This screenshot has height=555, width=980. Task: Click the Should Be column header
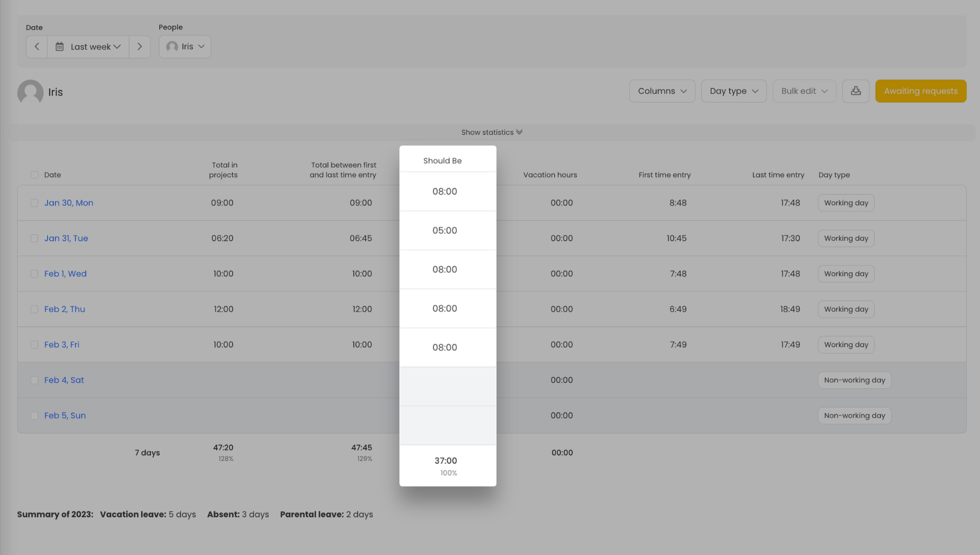coord(442,161)
